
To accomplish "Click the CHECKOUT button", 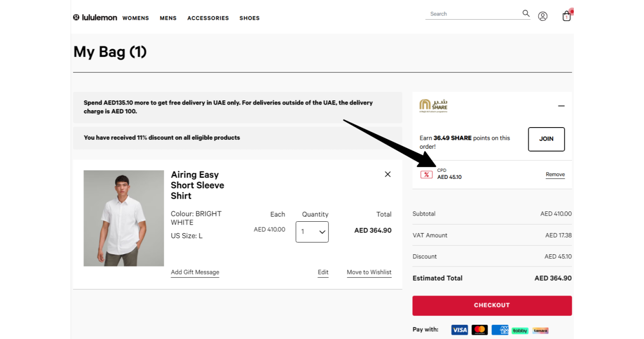I will click(492, 306).
